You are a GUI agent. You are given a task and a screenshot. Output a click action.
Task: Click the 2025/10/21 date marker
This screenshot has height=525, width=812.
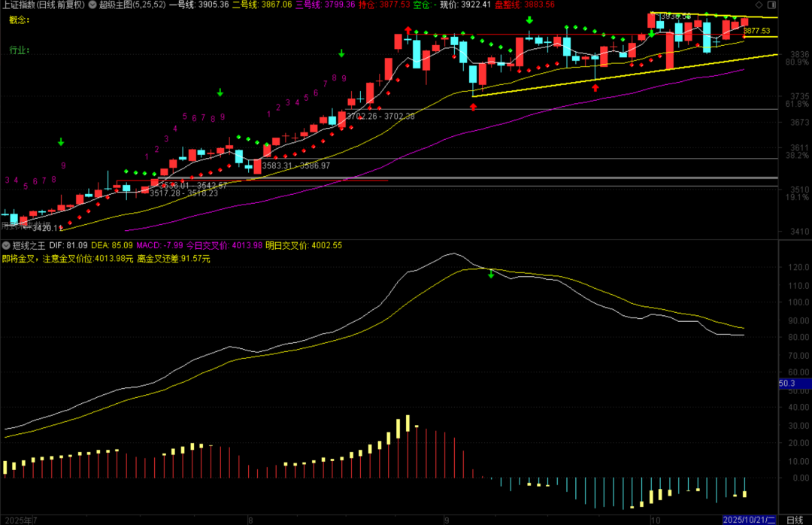click(x=749, y=520)
